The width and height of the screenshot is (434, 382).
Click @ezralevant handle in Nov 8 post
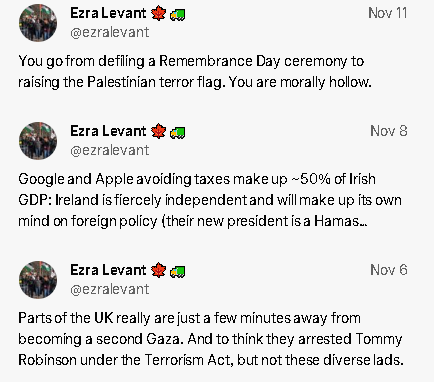(x=110, y=150)
